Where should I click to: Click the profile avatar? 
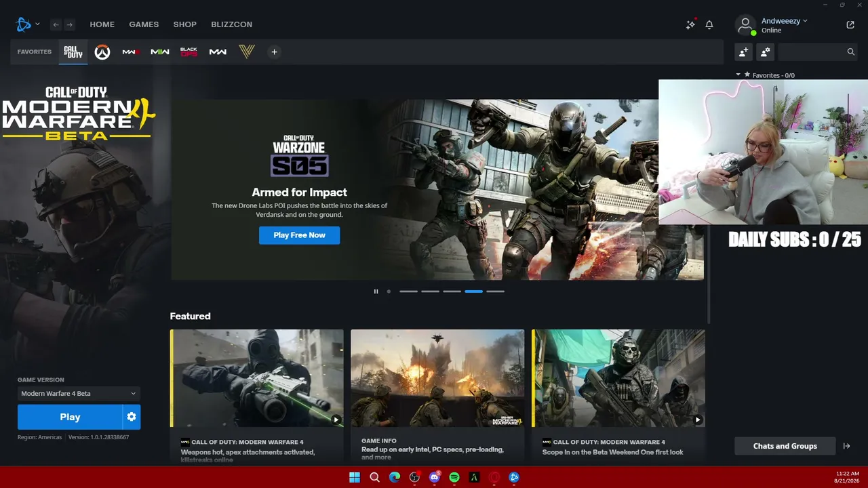pyautogui.click(x=745, y=25)
